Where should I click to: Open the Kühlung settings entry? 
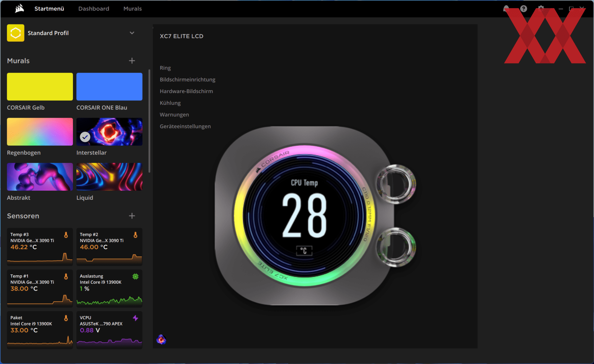pos(170,103)
